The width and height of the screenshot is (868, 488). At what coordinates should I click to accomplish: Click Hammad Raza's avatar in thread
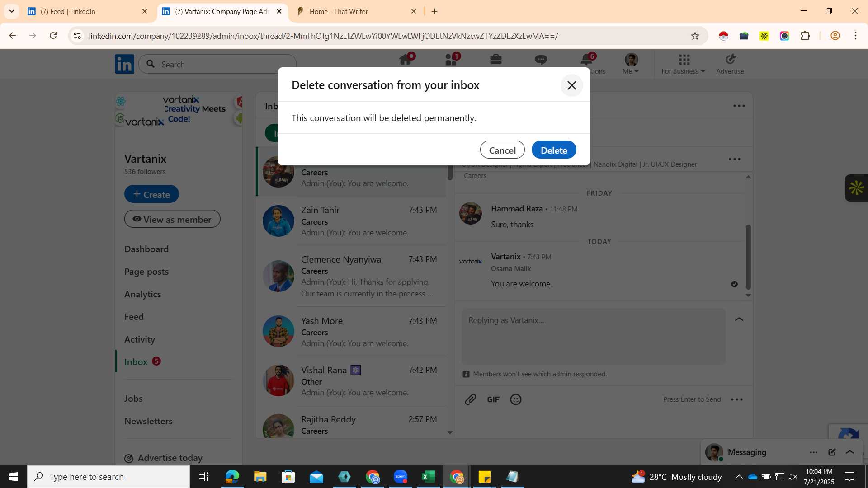tap(471, 213)
